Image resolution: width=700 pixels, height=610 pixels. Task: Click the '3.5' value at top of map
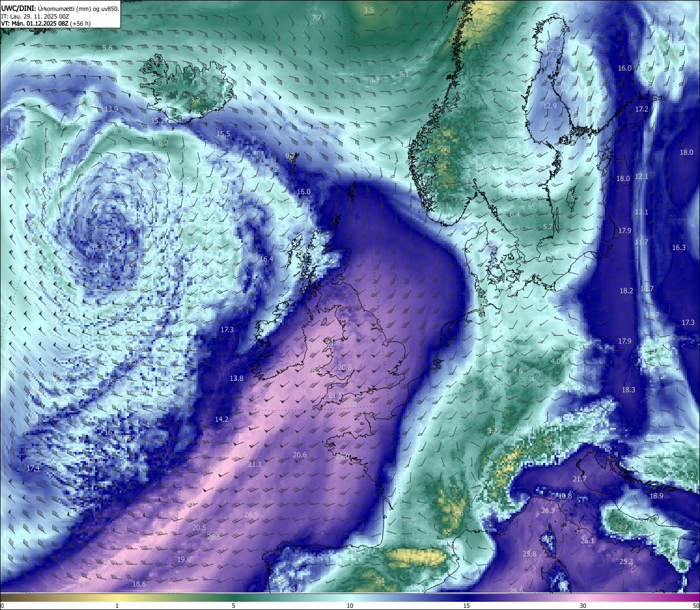[x=369, y=10]
